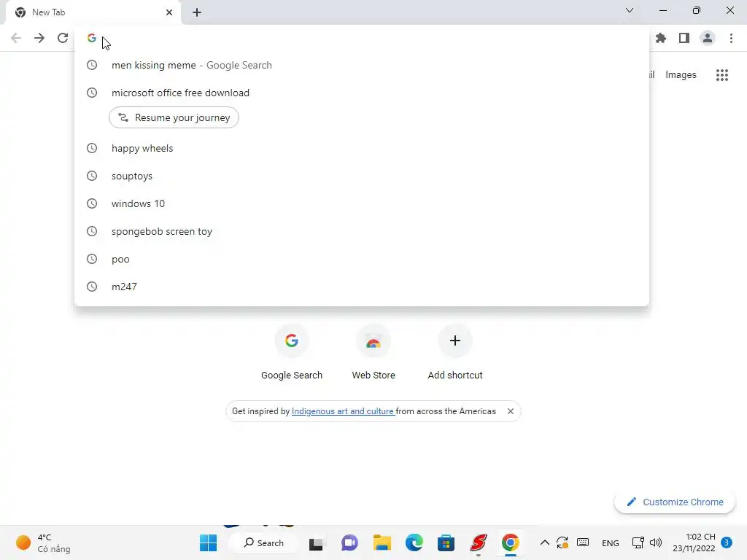Close the New Tab tab

169,12
